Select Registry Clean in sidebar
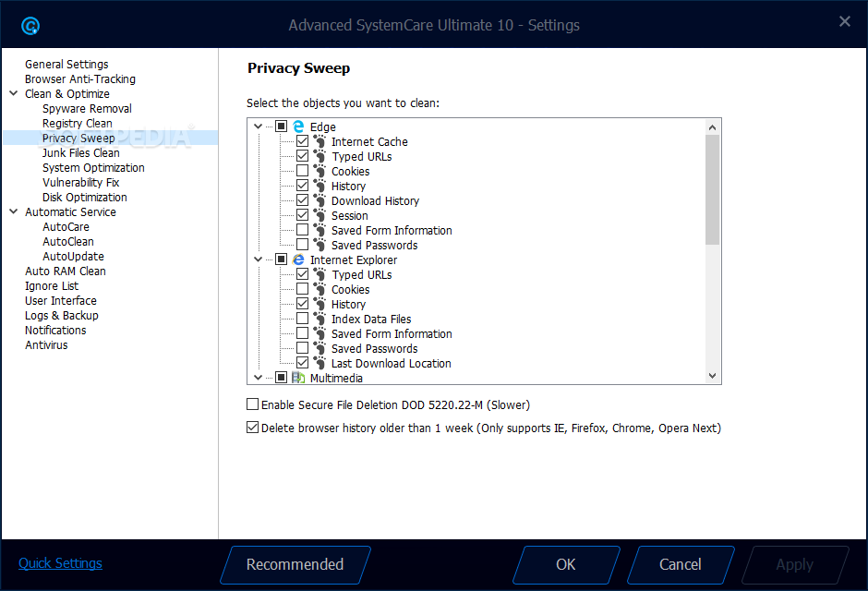The width and height of the screenshot is (868, 591). (x=78, y=124)
